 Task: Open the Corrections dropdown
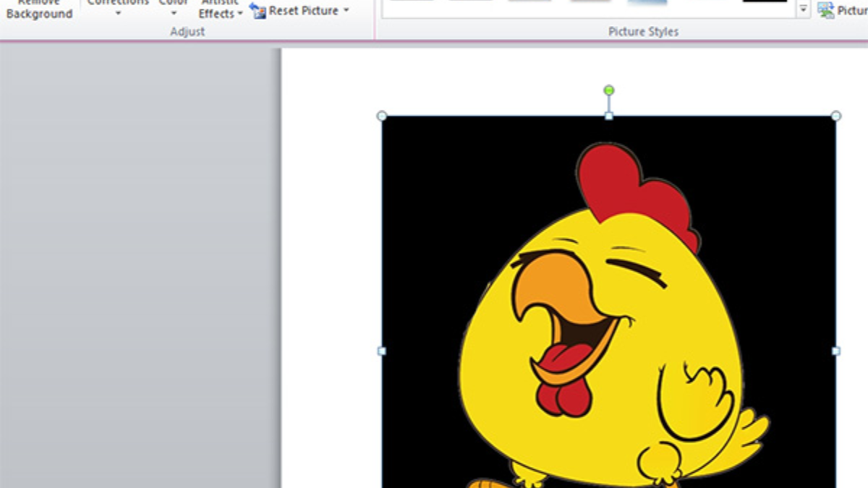click(117, 9)
